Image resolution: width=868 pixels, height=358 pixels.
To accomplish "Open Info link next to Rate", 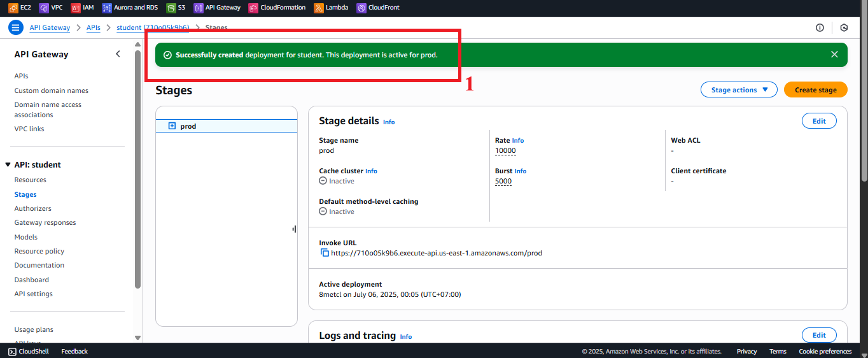I will click(x=518, y=140).
